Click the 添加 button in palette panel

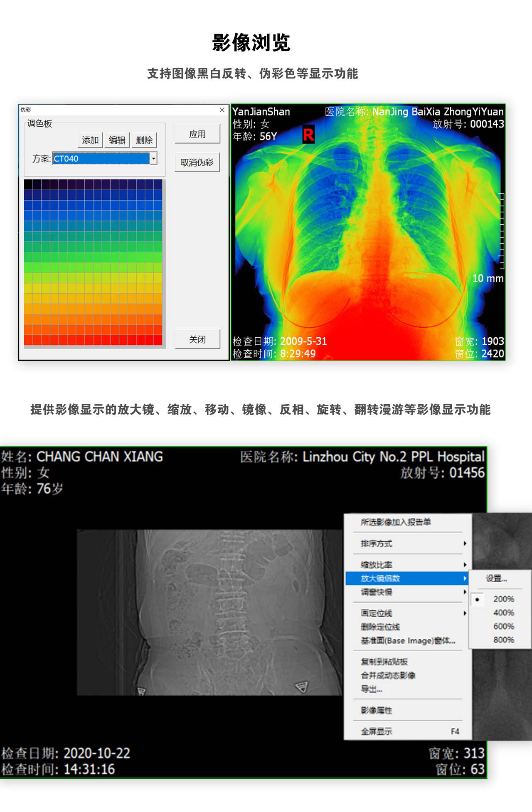click(x=90, y=140)
